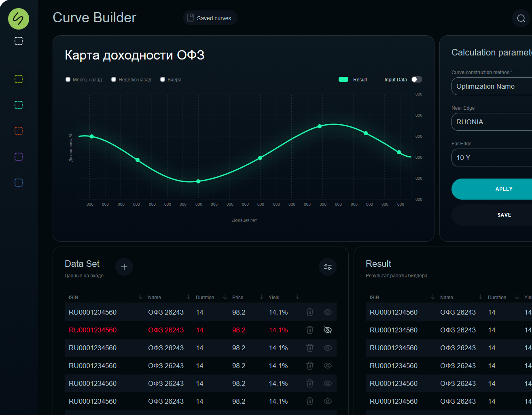Open the search icon at top right
Viewport: 532px width, 415px height.
[521, 18]
